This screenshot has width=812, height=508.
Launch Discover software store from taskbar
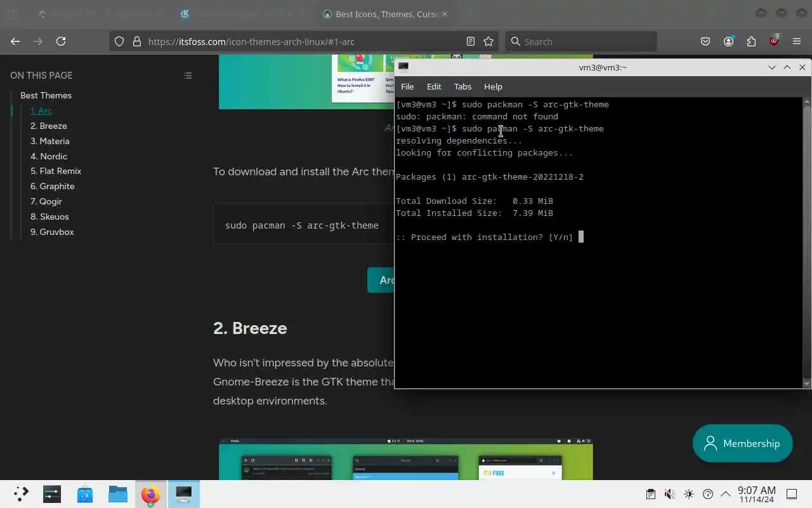click(84, 494)
